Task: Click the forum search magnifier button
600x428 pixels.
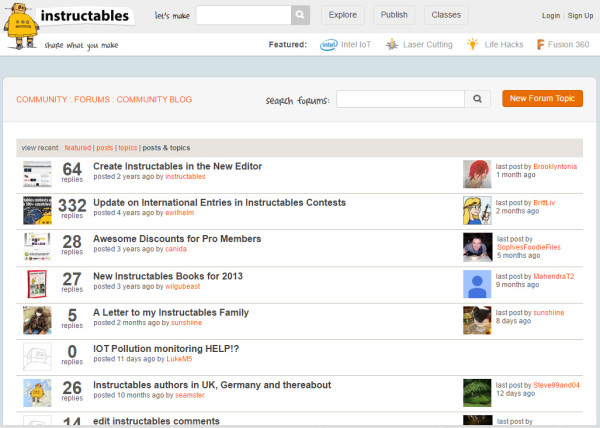Action: click(x=477, y=99)
